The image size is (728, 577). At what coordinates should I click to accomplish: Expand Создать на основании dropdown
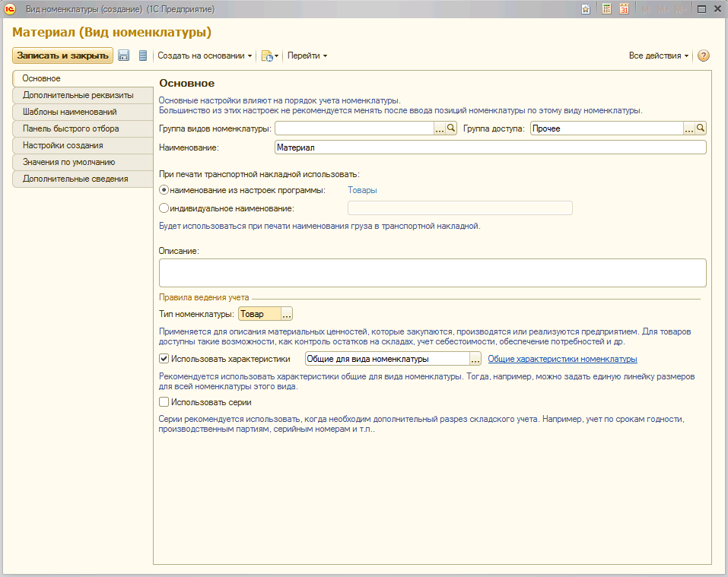(205, 55)
